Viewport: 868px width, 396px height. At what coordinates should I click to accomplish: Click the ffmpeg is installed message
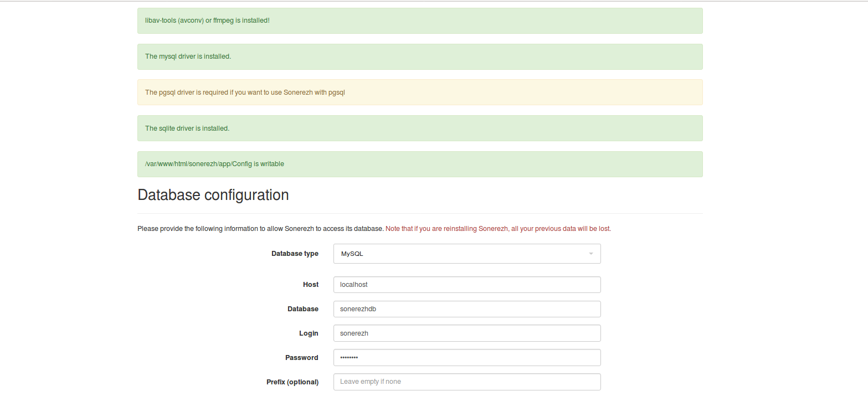coord(420,20)
